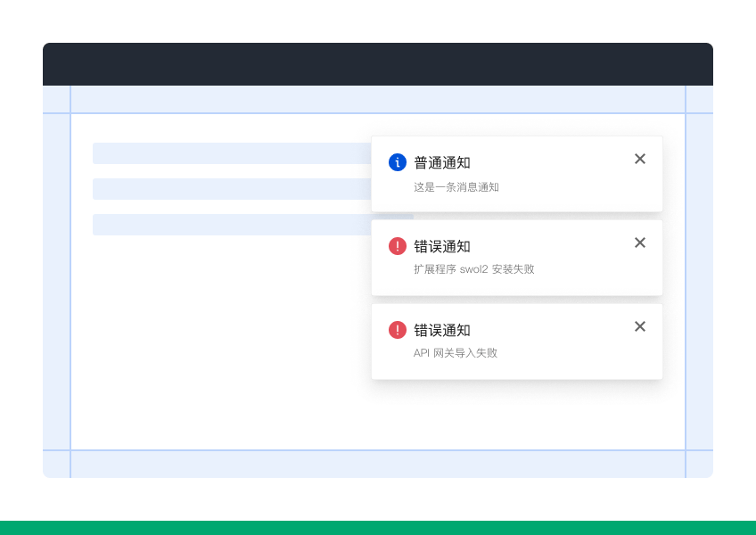Click the message 扩展程序 swol2 安装失败
The height and width of the screenshot is (535, 756).
[x=474, y=269]
